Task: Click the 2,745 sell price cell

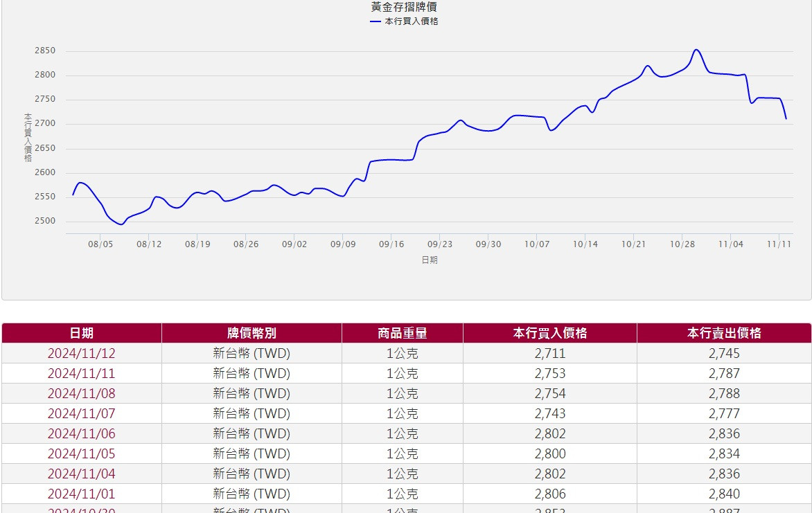Action: coord(724,354)
